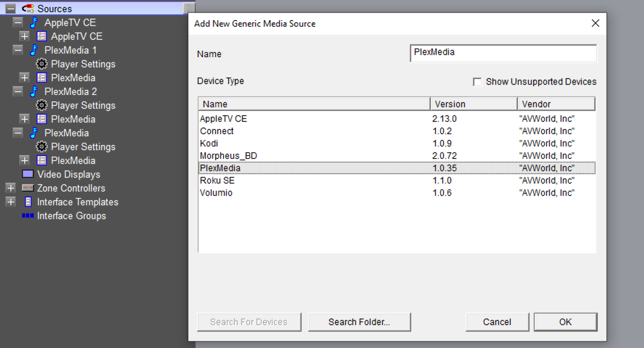
Task: Click the music note icon beside top-level AppleTV CE
Action: (x=34, y=22)
